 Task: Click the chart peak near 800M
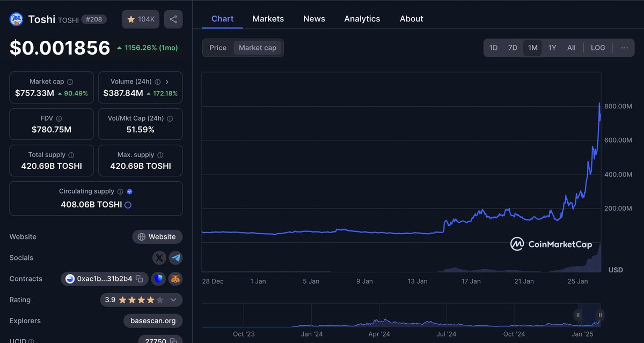click(599, 105)
